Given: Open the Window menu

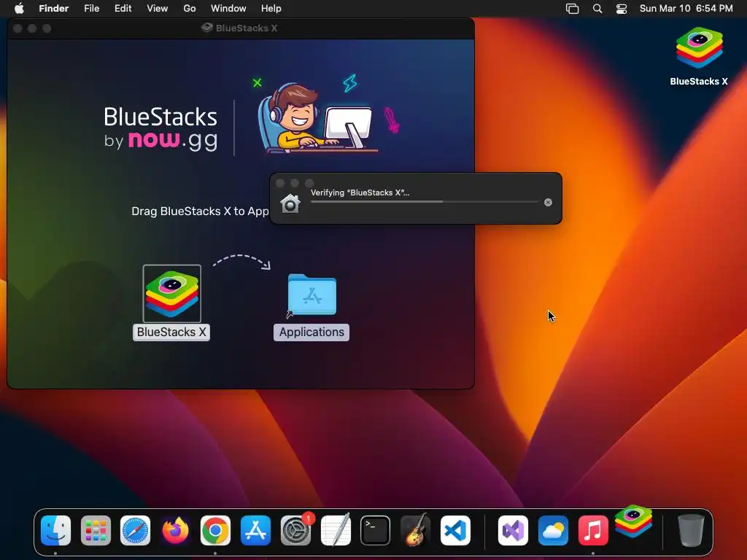Looking at the screenshot, I should tap(228, 8).
